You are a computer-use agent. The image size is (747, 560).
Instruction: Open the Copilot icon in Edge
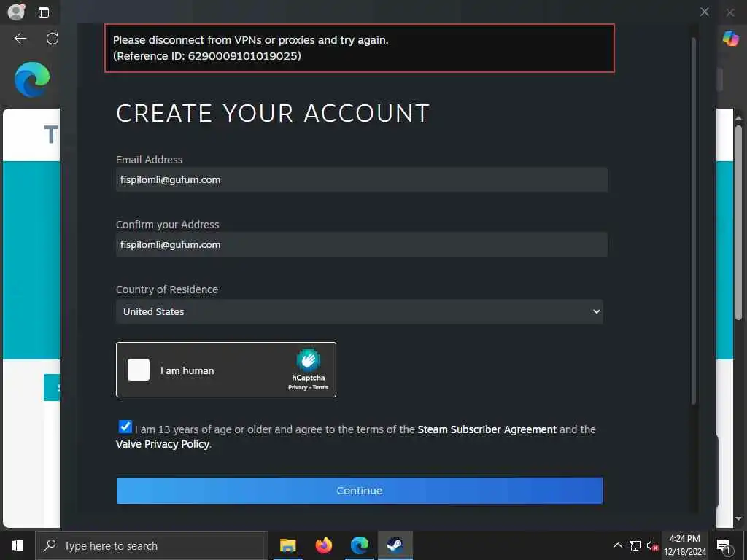pos(730,38)
